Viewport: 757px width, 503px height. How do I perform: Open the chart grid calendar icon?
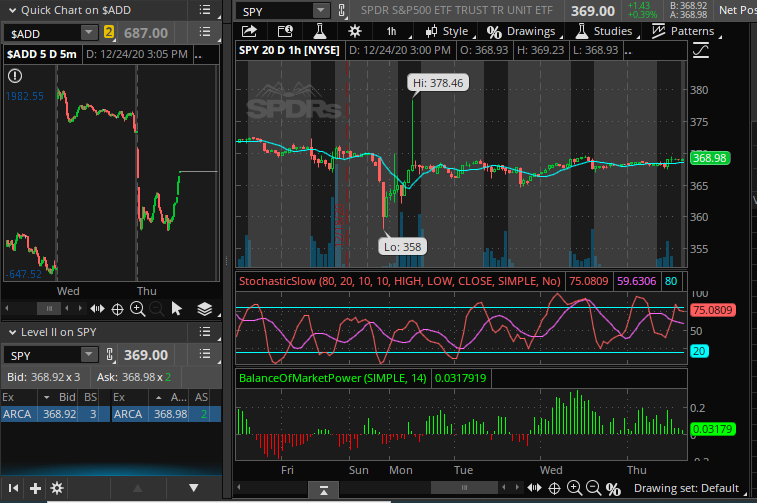coord(285,31)
